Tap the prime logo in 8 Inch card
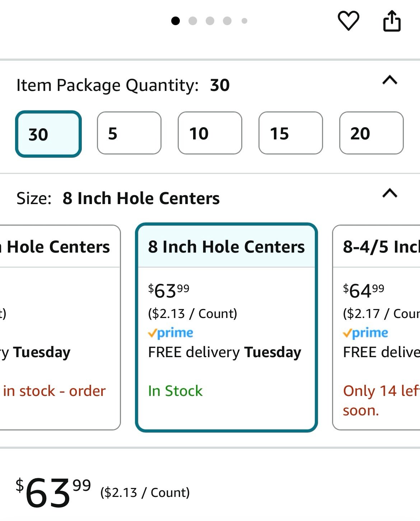The height and width of the screenshot is (521, 420). pyautogui.click(x=171, y=333)
